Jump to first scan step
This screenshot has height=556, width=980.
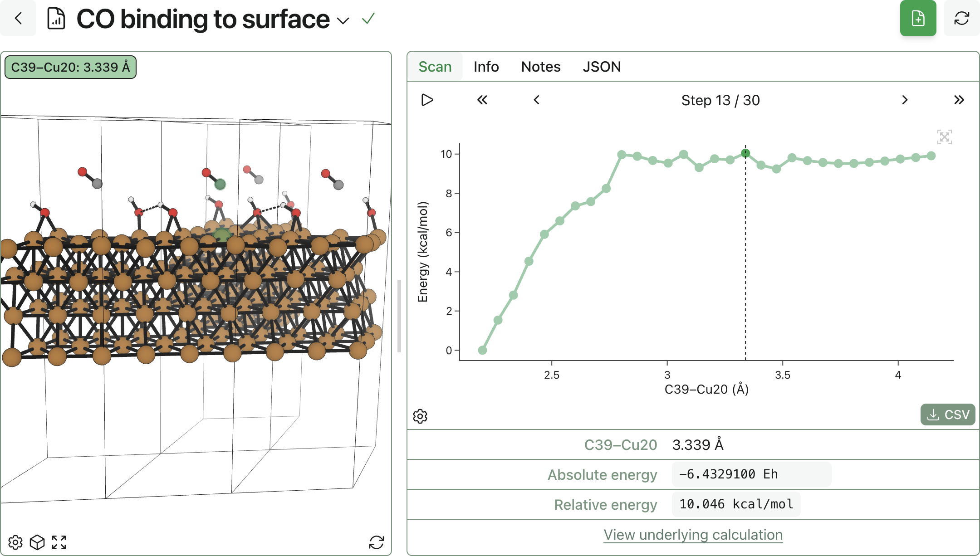tap(482, 100)
